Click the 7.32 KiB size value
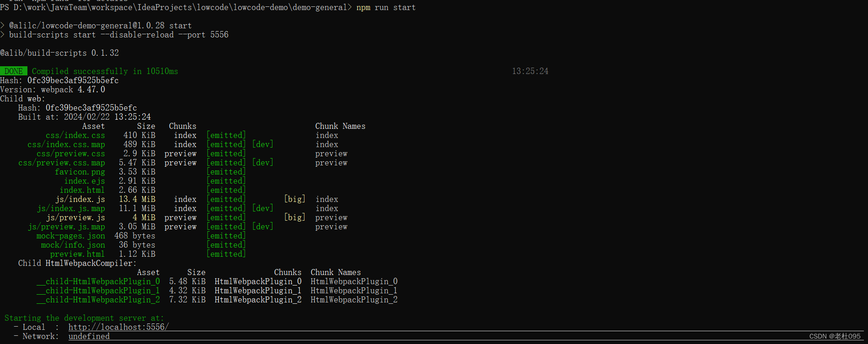This screenshot has width=868, height=344. pyautogui.click(x=187, y=300)
